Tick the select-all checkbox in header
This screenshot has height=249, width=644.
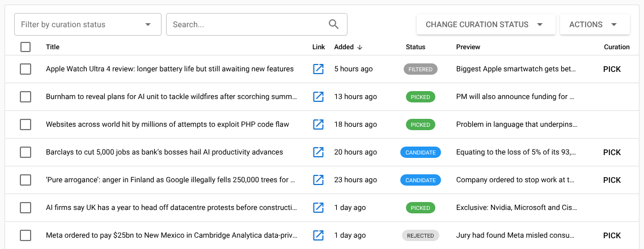(26, 47)
